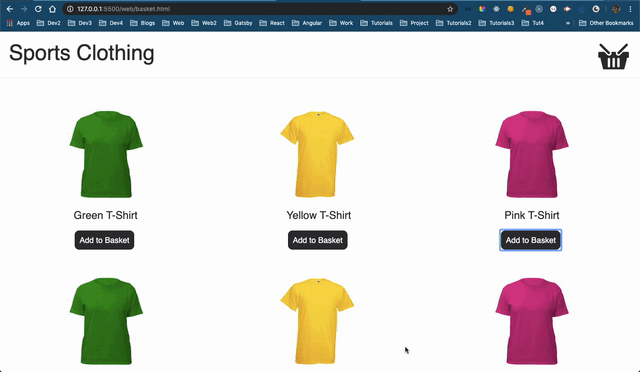This screenshot has height=372, width=640.
Task: Bookmark page with star icon
Action: 450,9
